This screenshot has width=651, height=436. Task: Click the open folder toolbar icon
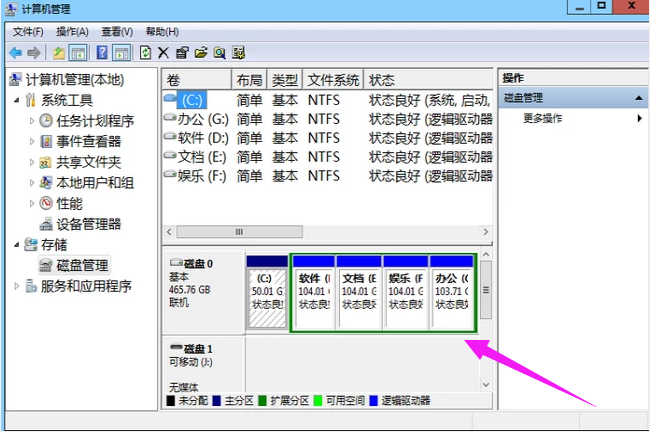[201, 52]
